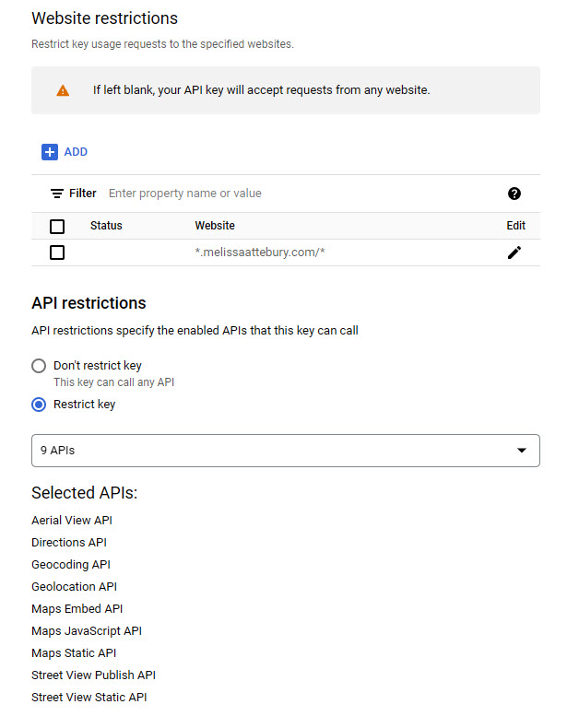Click the Status column header

(106, 226)
